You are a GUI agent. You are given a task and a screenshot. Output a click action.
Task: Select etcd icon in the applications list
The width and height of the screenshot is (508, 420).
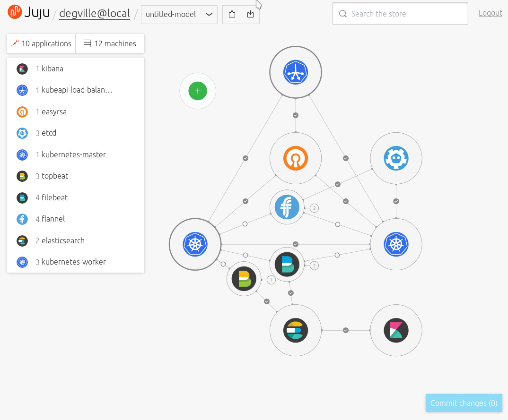[x=22, y=133]
